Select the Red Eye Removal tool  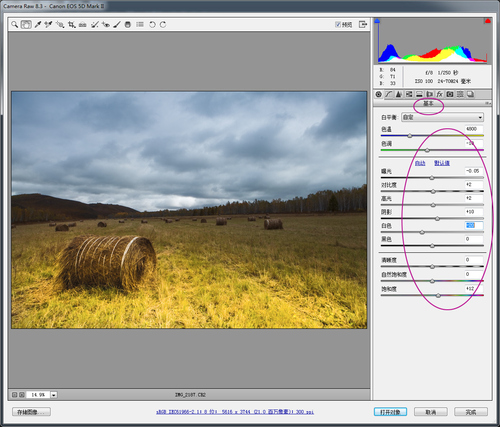tap(106, 24)
